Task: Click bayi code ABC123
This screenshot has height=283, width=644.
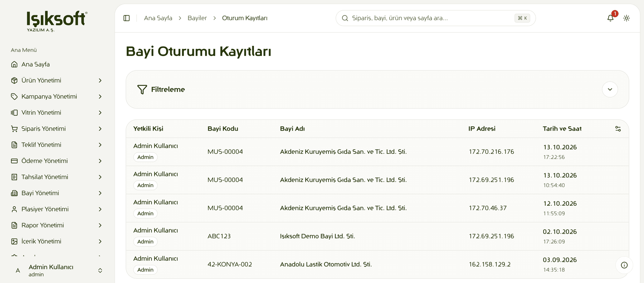Action: point(219,236)
